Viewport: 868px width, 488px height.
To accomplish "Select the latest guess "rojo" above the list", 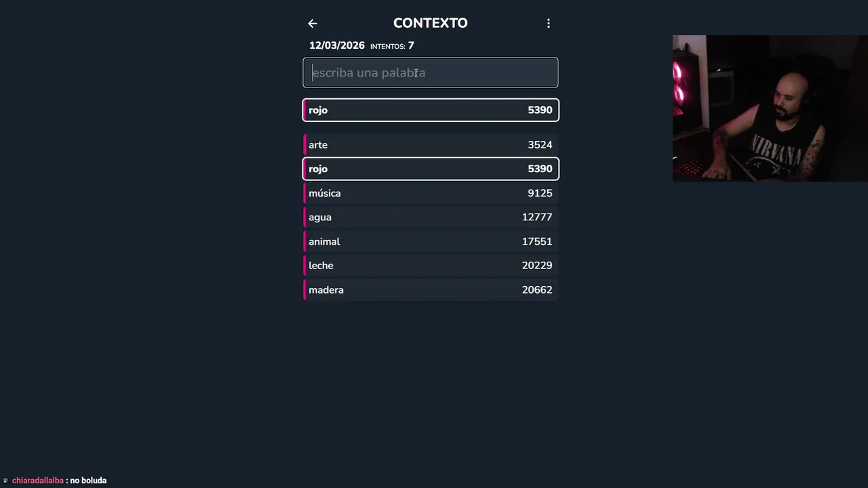I will click(x=431, y=110).
